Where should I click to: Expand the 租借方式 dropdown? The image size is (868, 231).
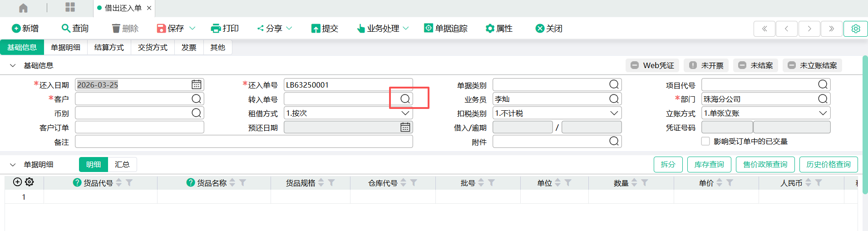pyautogui.click(x=405, y=113)
